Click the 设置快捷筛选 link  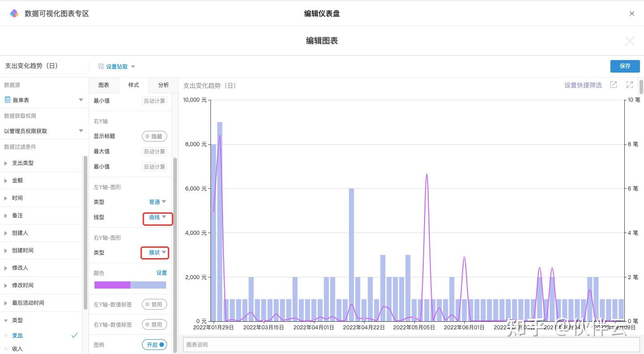tap(583, 85)
